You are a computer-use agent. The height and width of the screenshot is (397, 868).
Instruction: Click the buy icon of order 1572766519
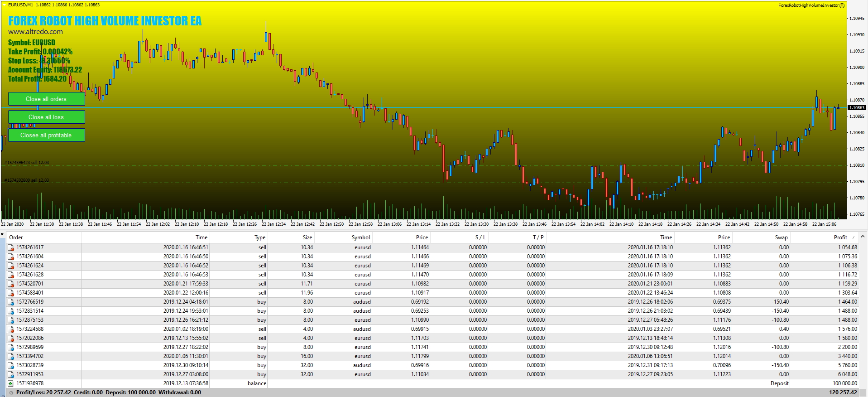coord(11,302)
